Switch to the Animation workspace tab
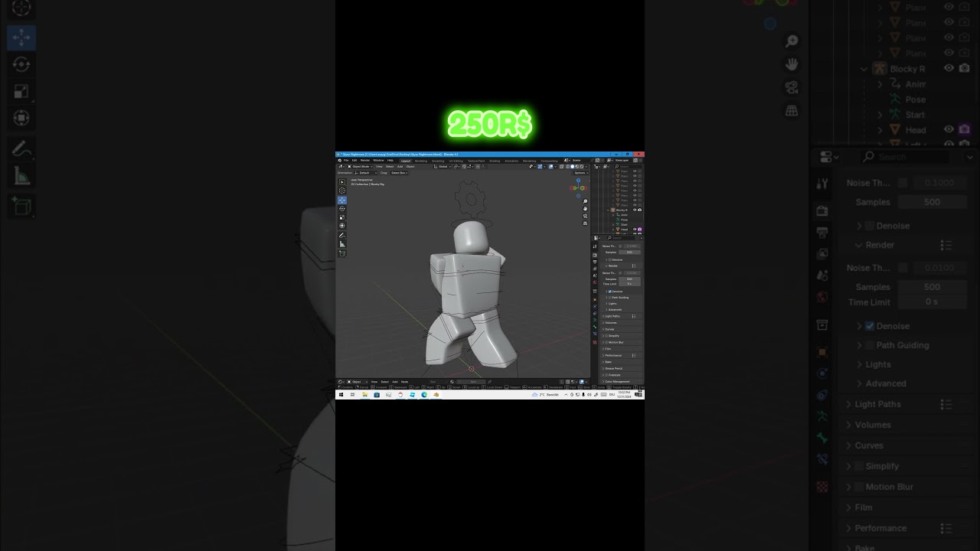980x551 pixels. [x=511, y=161]
